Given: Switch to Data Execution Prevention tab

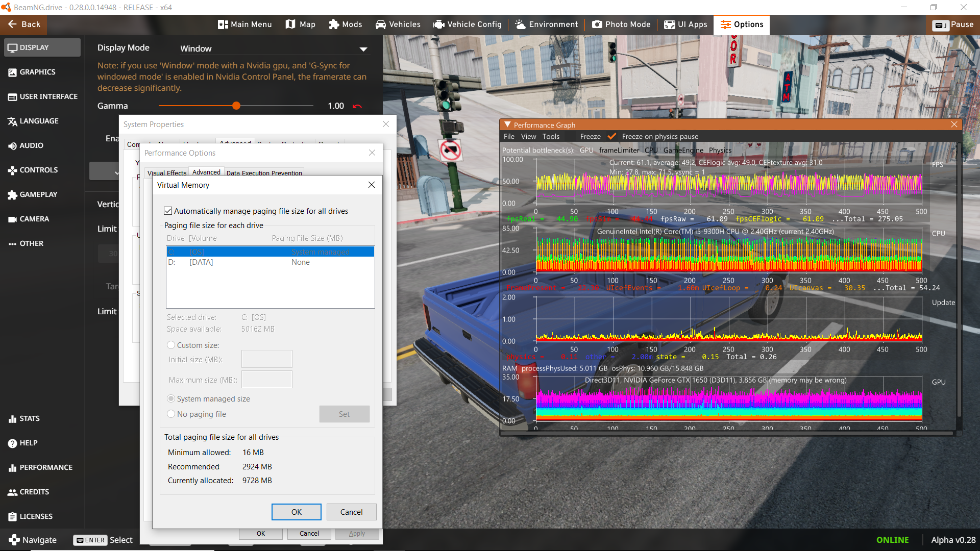Looking at the screenshot, I should [x=264, y=173].
